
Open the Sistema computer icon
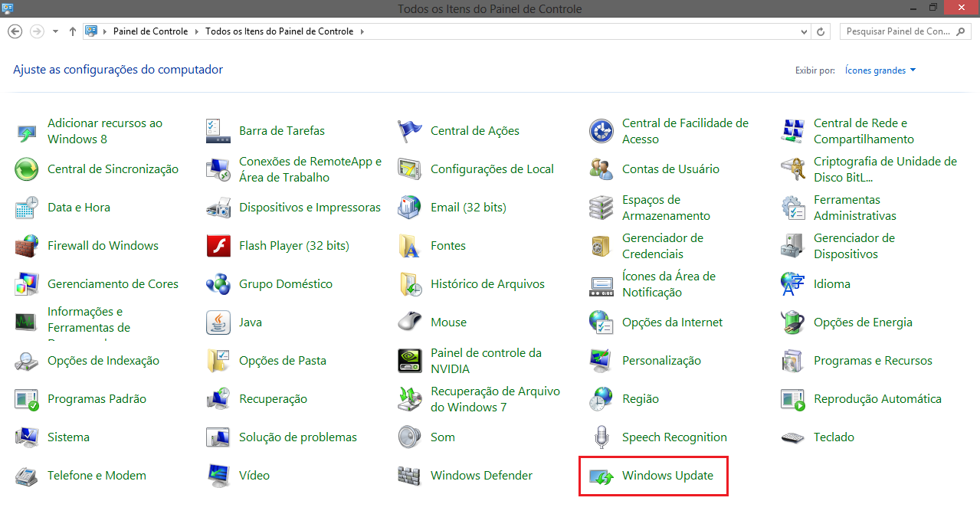pyautogui.click(x=27, y=437)
